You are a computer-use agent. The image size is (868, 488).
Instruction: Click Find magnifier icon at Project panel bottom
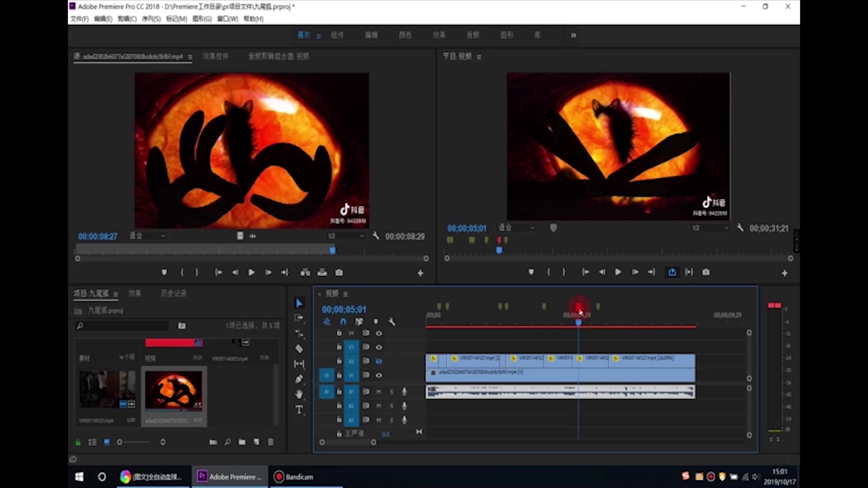[x=227, y=442]
